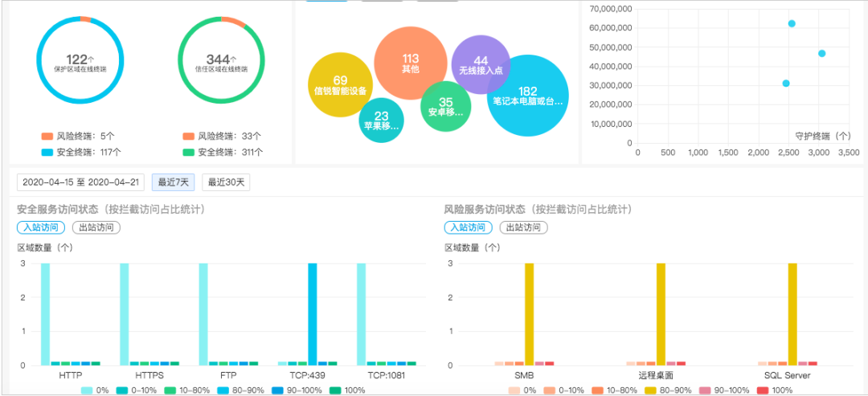Click the yellow SMB bar in risk chart

529,313
